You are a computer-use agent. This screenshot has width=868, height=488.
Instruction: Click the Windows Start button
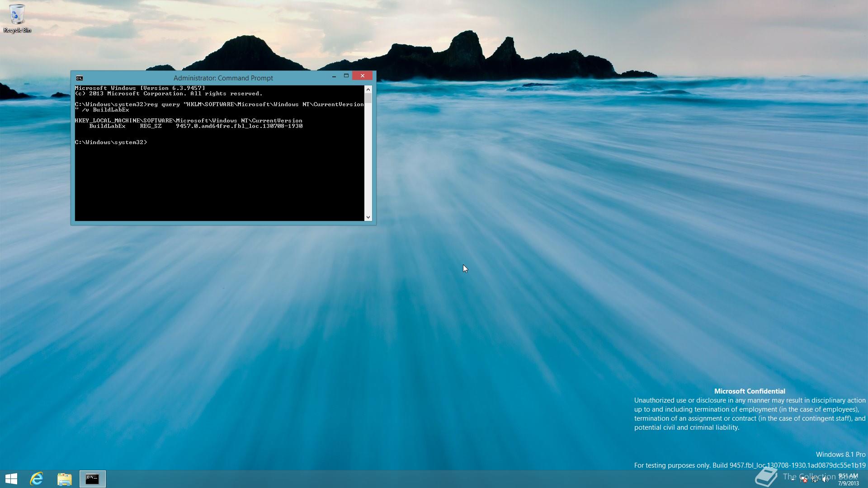[x=11, y=479]
